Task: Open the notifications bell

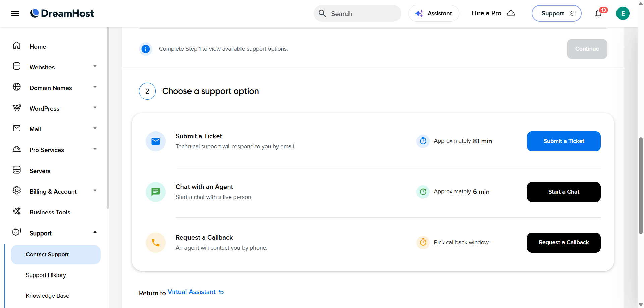Action: coord(598,14)
